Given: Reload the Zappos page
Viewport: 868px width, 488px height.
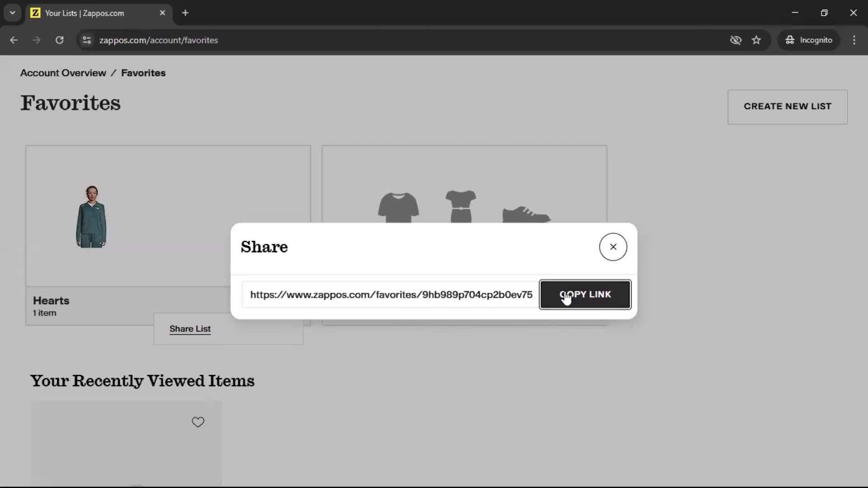Looking at the screenshot, I should coord(59,40).
